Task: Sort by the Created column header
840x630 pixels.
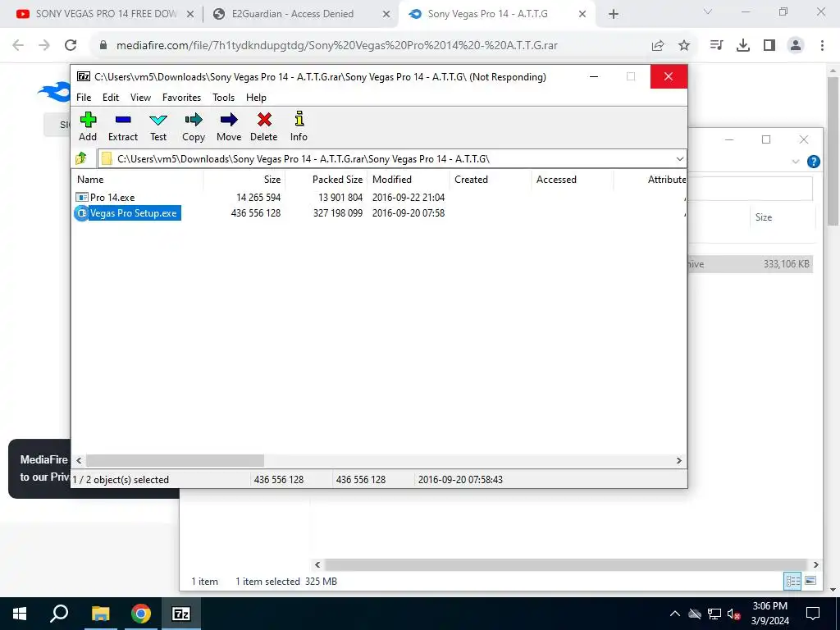Action: (x=491, y=180)
